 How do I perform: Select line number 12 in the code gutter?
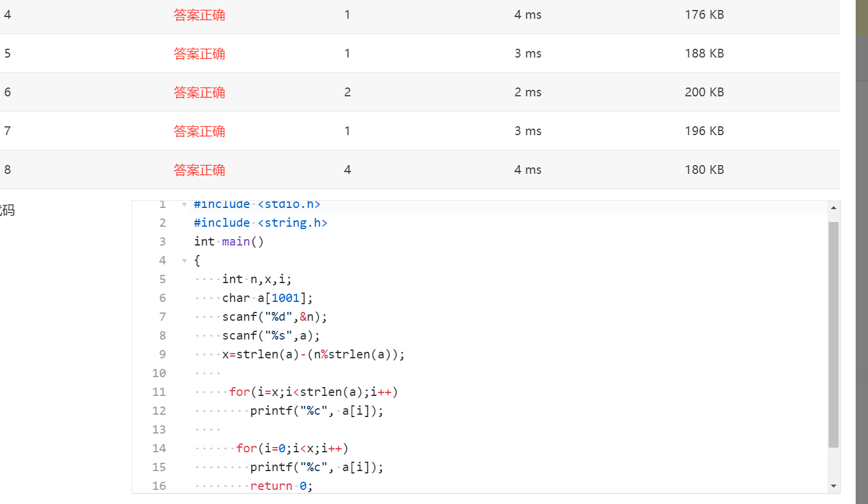159,411
